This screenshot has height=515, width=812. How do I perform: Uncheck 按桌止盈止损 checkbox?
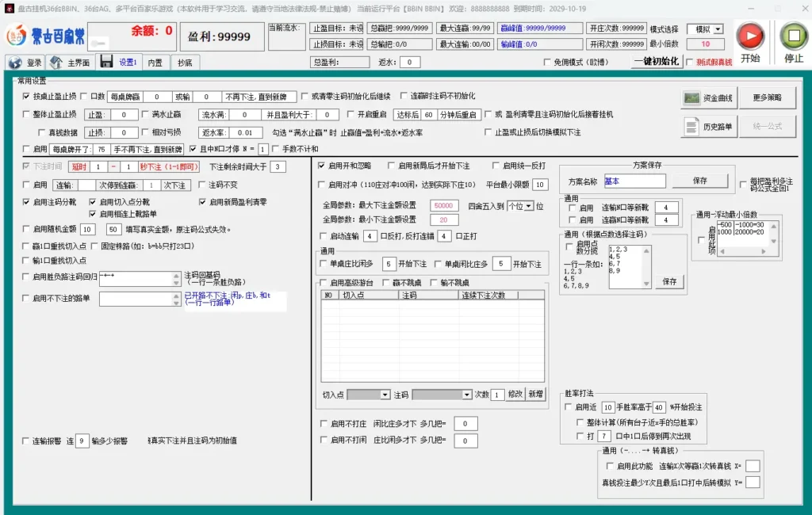click(26, 97)
